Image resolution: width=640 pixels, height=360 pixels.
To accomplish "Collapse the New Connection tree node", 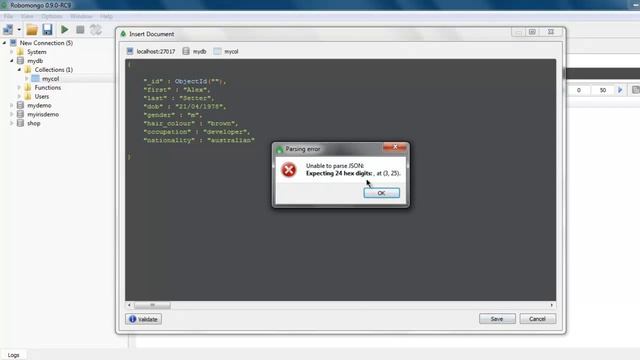I will tap(4, 43).
